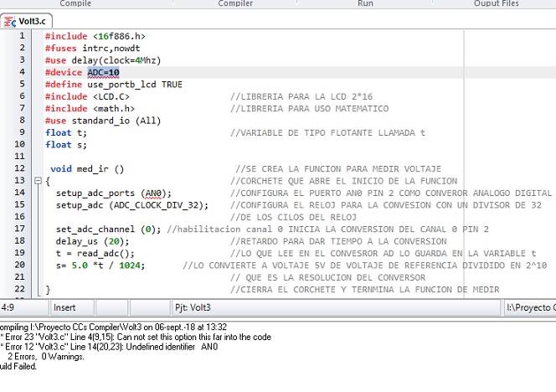Screen dimensions: 556x392
Task: Click the #use delay(clock=4Mhz) line
Action: point(103,60)
